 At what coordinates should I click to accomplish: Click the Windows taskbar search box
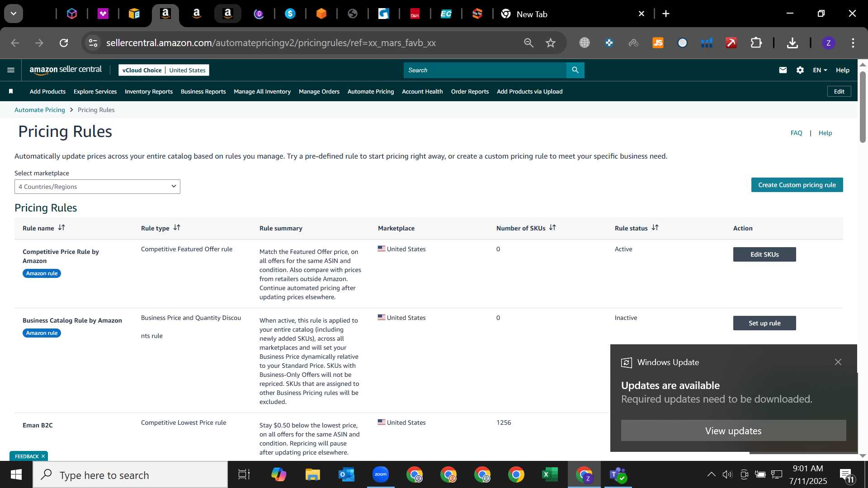(130, 474)
